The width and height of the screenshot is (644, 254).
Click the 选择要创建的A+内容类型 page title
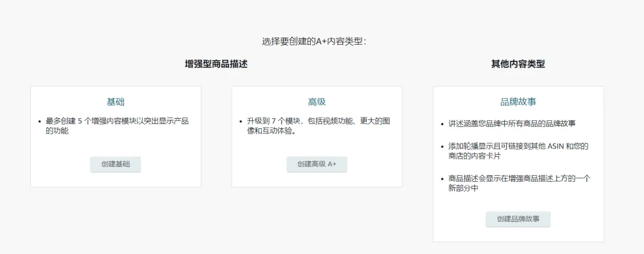314,41
